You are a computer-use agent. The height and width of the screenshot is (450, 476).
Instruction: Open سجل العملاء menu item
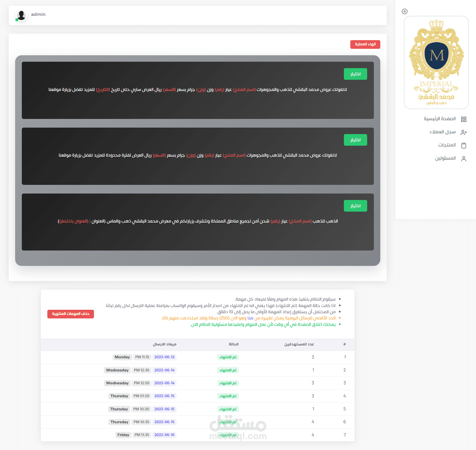click(x=442, y=132)
